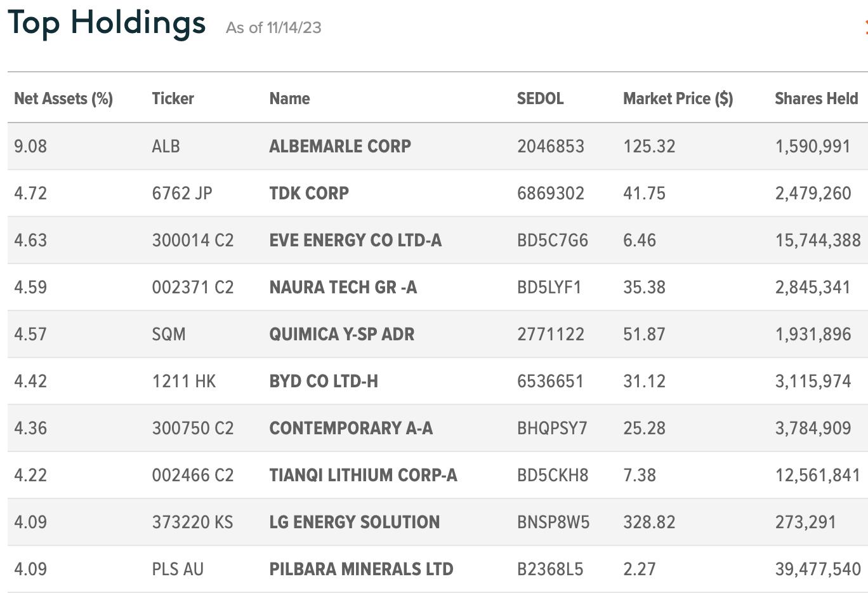The image size is (868, 593).
Task: Click the orange icon at top right corner
Action: pos(865,27)
